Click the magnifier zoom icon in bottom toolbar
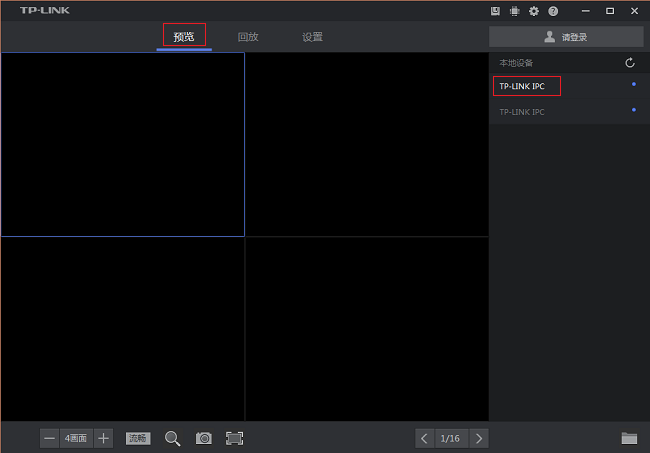The image size is (650, 453). (172, 438)
